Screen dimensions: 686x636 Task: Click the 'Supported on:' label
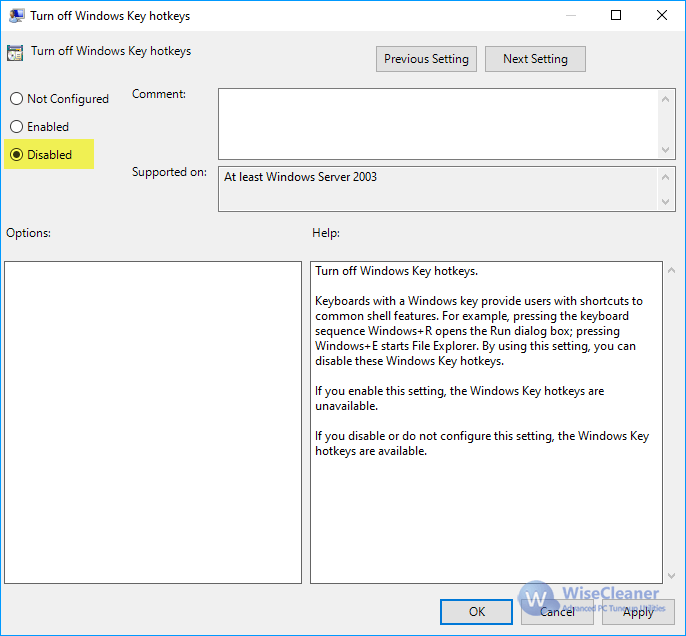pos(169,172)
